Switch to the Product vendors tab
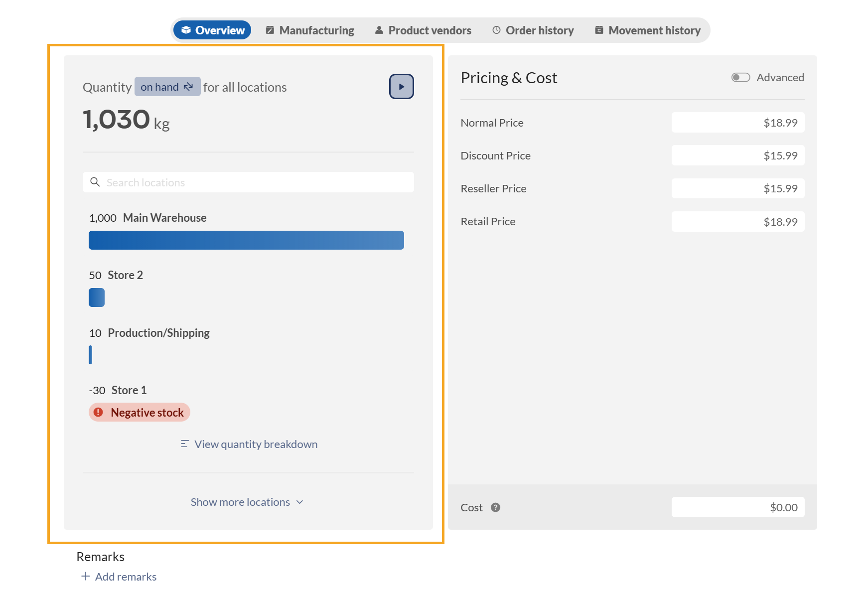Viewport: 868px width, 594px height. [423, 30]
